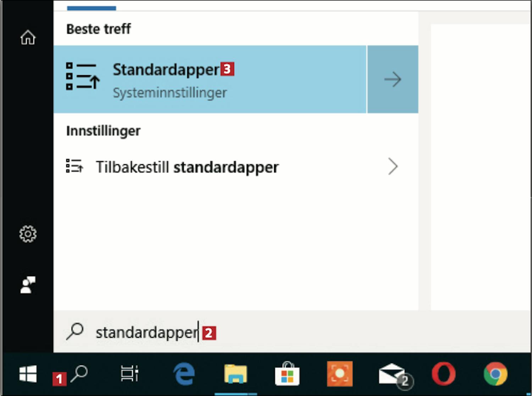Click the taskbar search magnifier
Screen dimensions: 532x396
coord(79,374)
